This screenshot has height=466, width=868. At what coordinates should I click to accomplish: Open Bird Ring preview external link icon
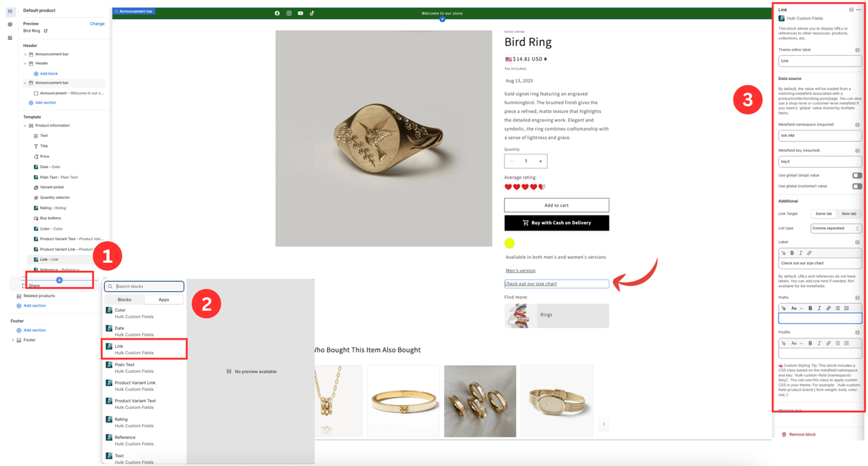pos(46,30)
